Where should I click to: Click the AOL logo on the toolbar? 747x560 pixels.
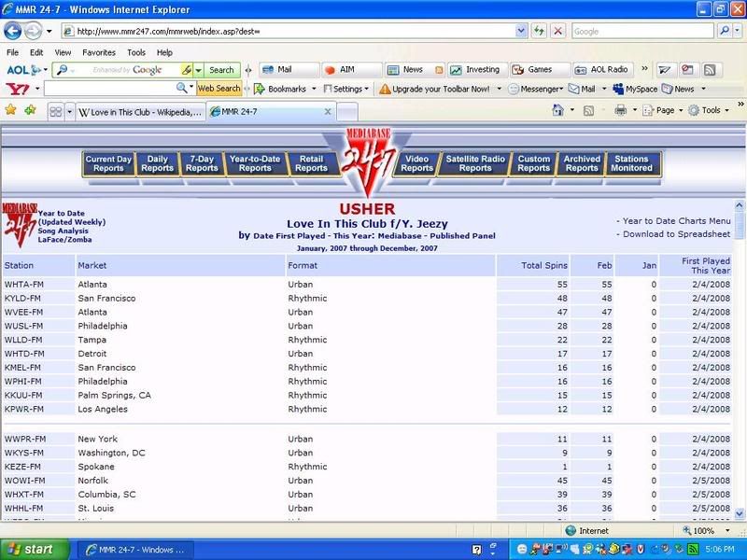(x=18, y=70)
